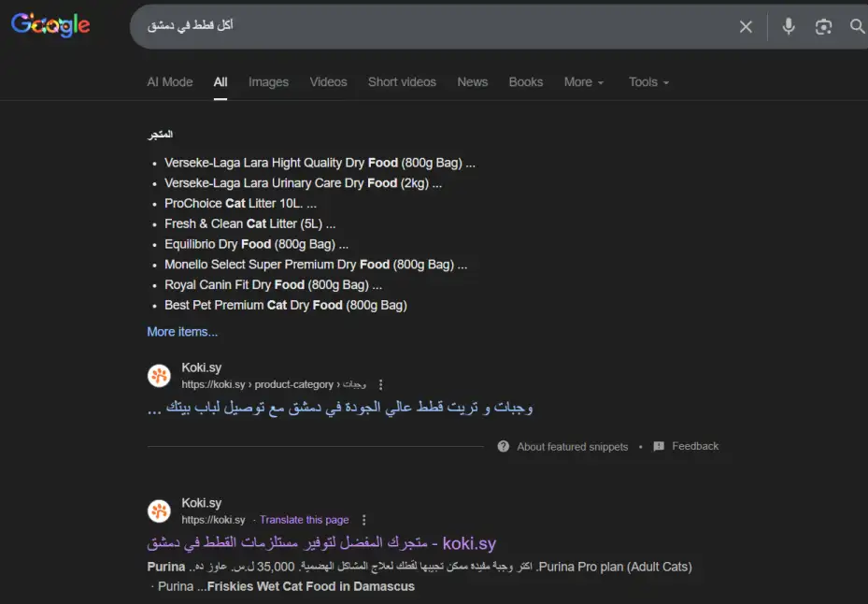Screen dimensions: 868x604
Task: Open the koki.sy purple result title
Action: (x=321, y=543)
